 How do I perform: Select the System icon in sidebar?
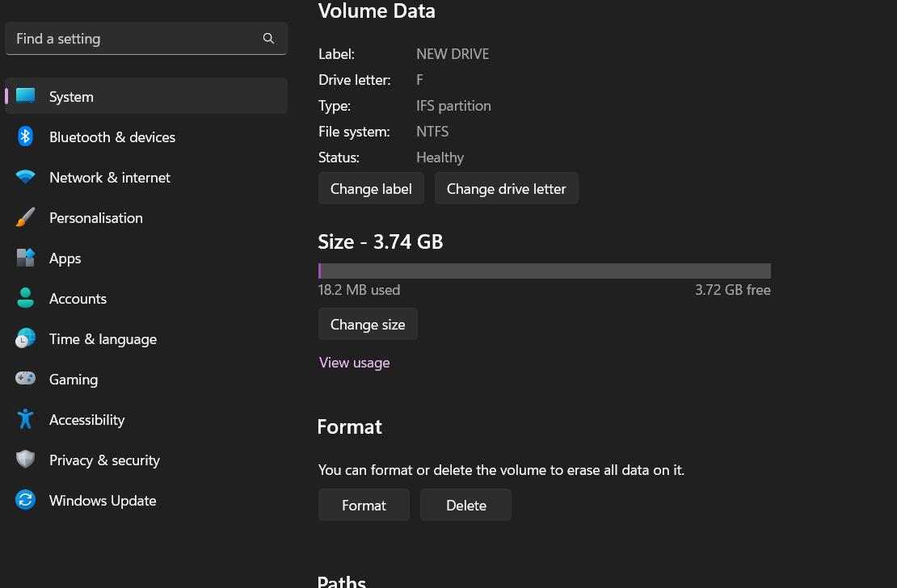click(x=25, y=95)
